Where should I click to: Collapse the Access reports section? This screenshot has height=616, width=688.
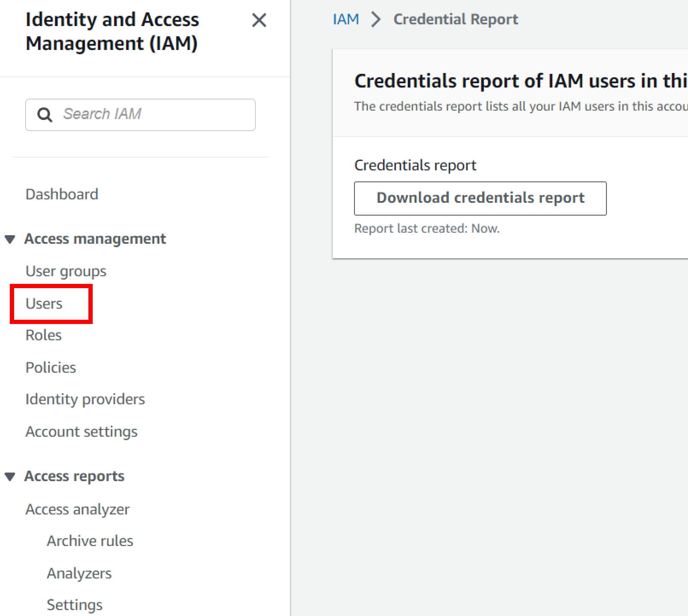click(x=10, y=476)
